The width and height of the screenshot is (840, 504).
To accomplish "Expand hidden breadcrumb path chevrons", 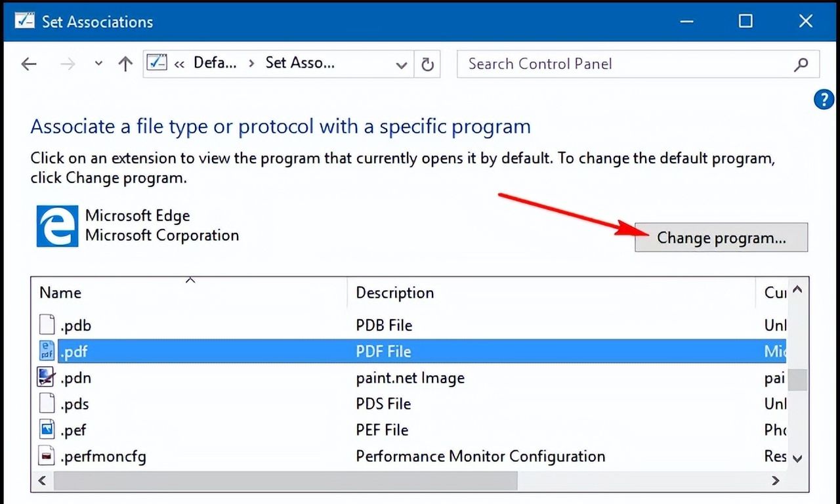I will click(x=179, y=64).
